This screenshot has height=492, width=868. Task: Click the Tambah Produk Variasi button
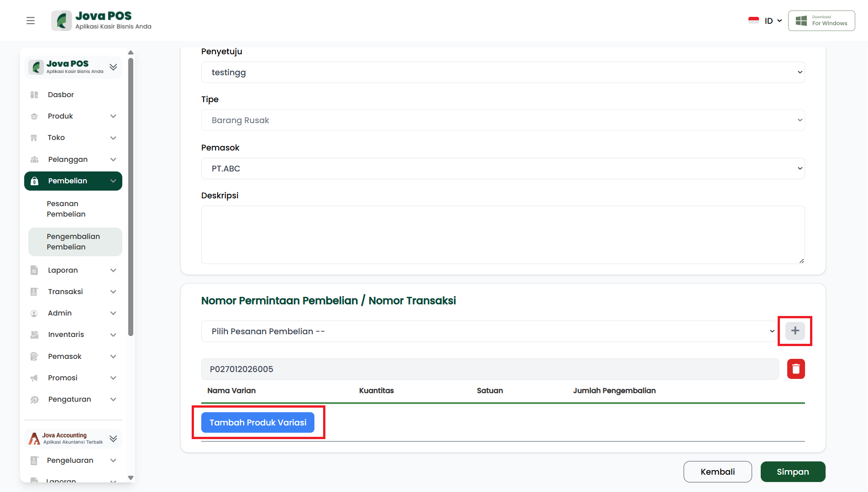pyautogui.click(x=258, y=423)
